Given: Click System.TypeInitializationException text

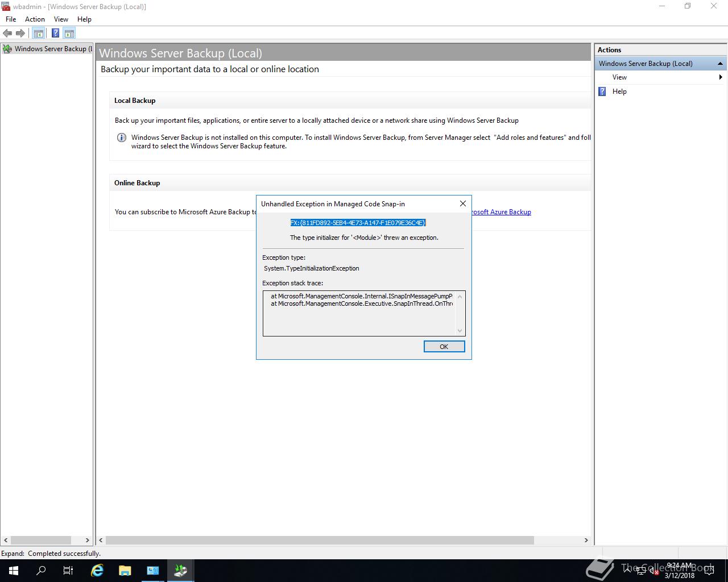Looking at the screenshot, I should [312, 268].
